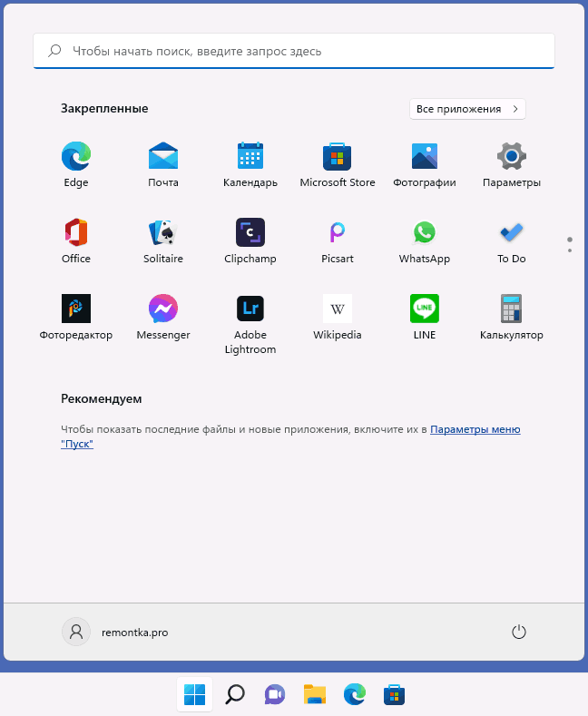Click the power button icon
Image resolution: width=588 pixels, height=716 pixels.
point(519,632)
